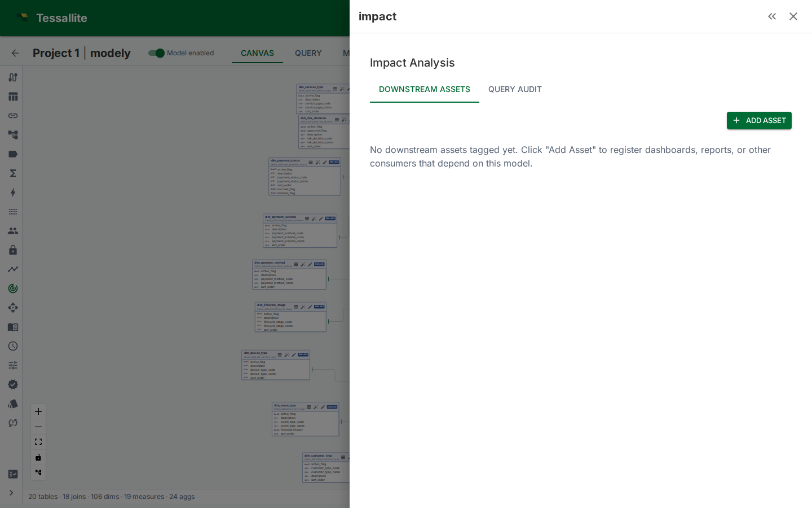Click the DIM AGG badge on dim_payment_method
Screen dimensions: 812x508
click(x=319, y=264)
